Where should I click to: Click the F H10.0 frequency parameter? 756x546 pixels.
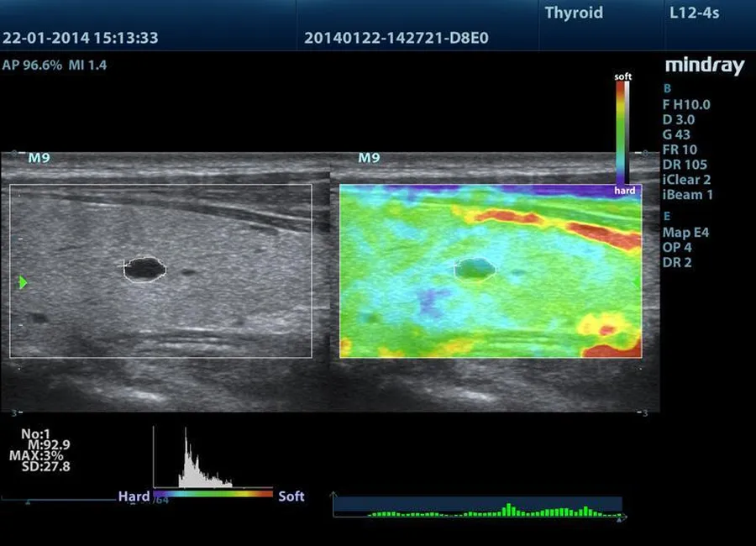(685, 104)
